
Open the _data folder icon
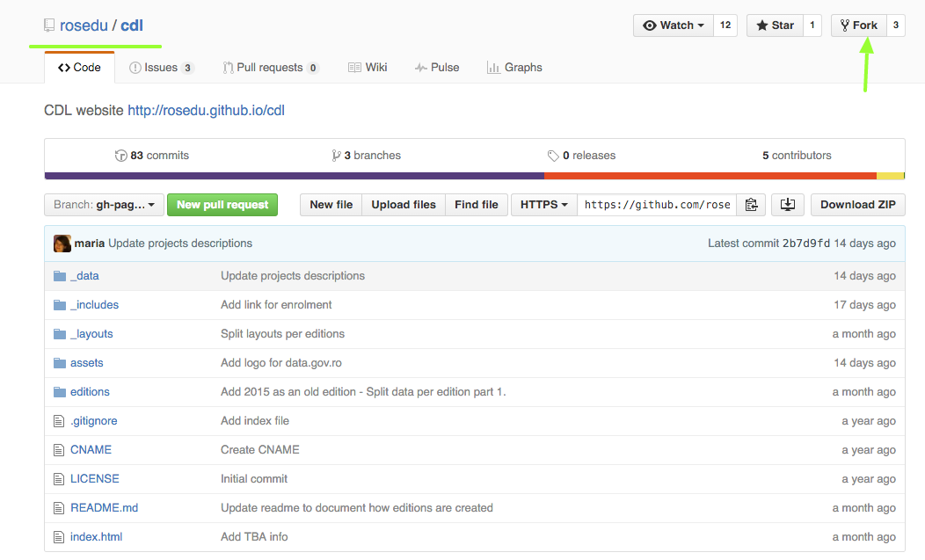point(60,276)
